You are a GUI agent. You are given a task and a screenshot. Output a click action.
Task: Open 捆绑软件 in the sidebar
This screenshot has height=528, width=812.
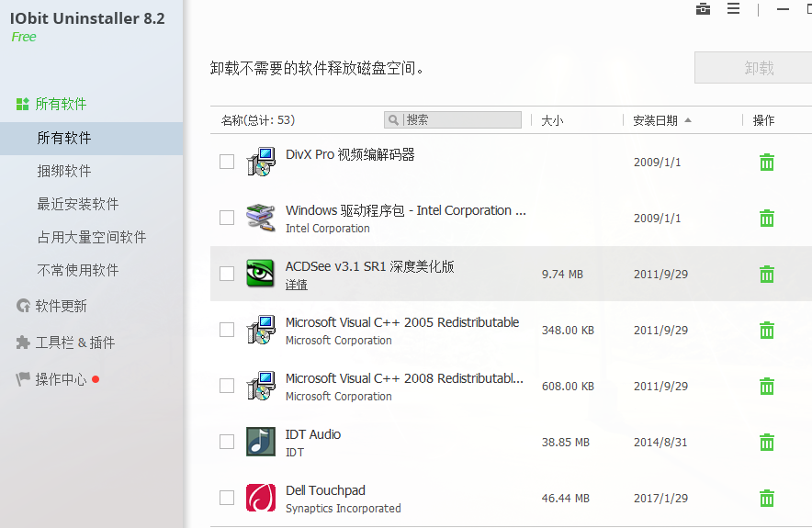tap(64, 171)
